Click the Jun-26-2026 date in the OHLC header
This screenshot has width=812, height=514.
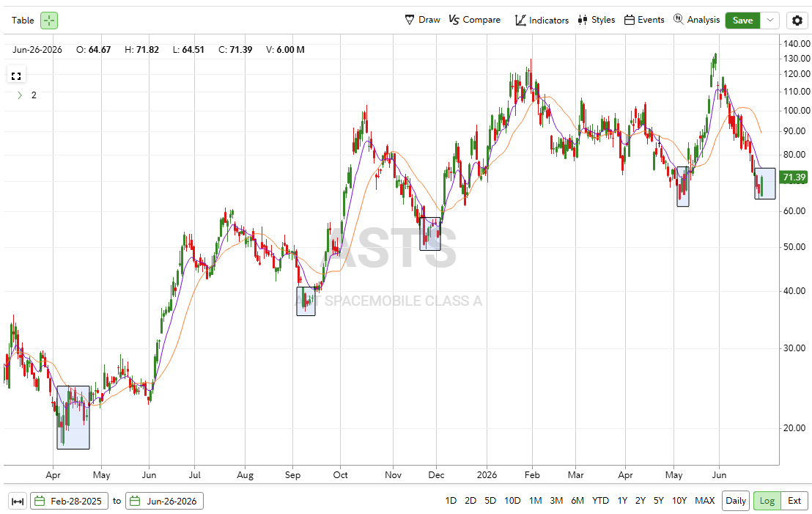coord(37,50)
